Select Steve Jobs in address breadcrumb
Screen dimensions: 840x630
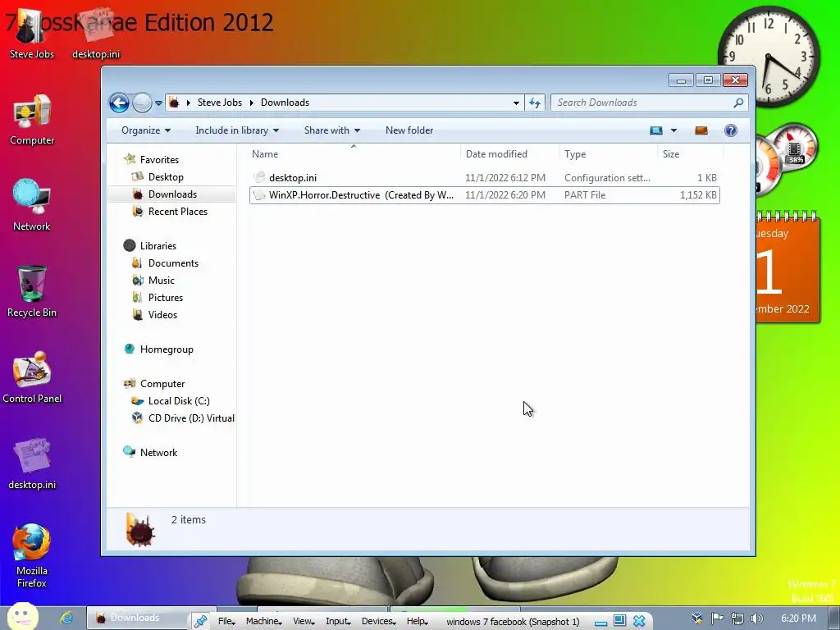coord(220,103)
